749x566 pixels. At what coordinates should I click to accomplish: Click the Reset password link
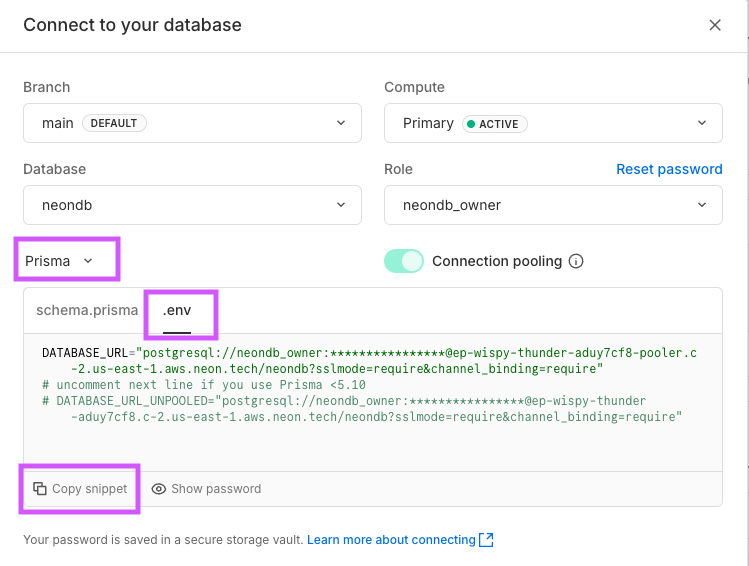point(669,169)
